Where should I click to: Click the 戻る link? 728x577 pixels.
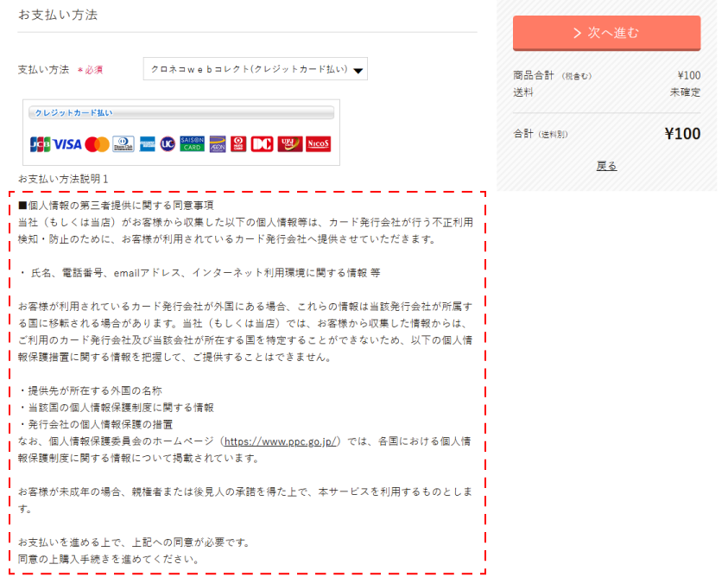(607, 165)
